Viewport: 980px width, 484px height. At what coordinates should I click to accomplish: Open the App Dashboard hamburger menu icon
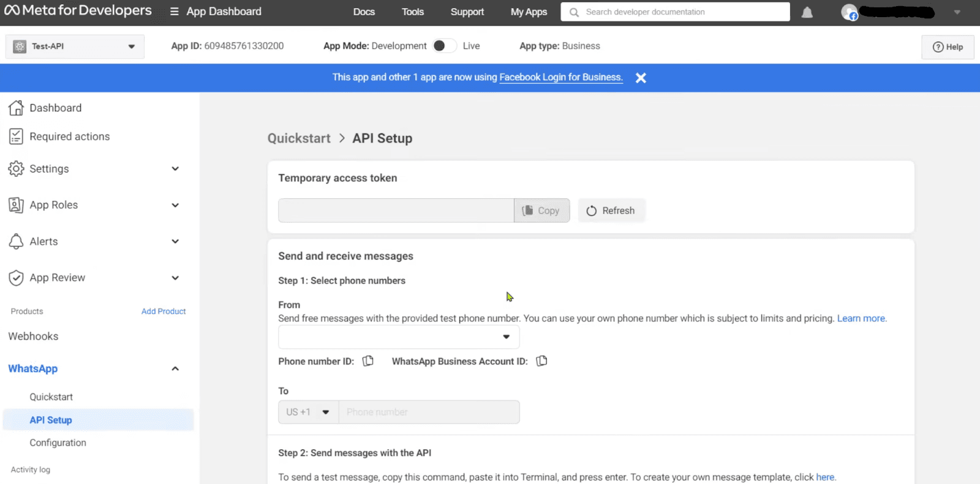coord(175,12)
